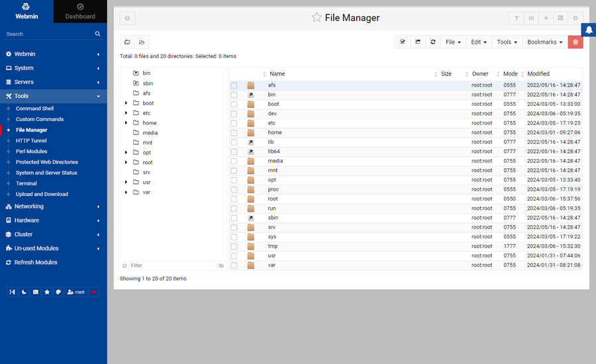This screenshot has height=364, width=596.
Task: Switch to the Dashboard tab
Action: 80,12
